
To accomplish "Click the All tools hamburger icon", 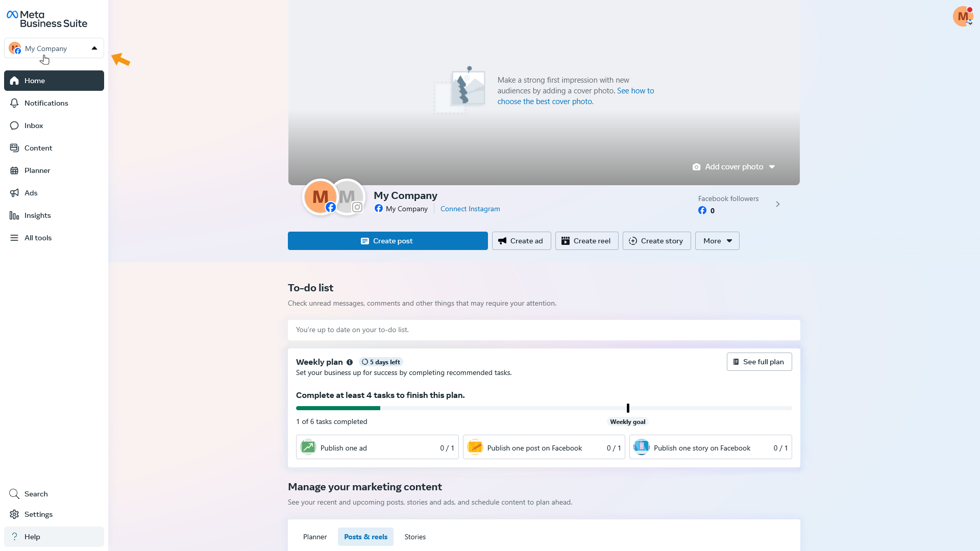I will click(14, 238).
